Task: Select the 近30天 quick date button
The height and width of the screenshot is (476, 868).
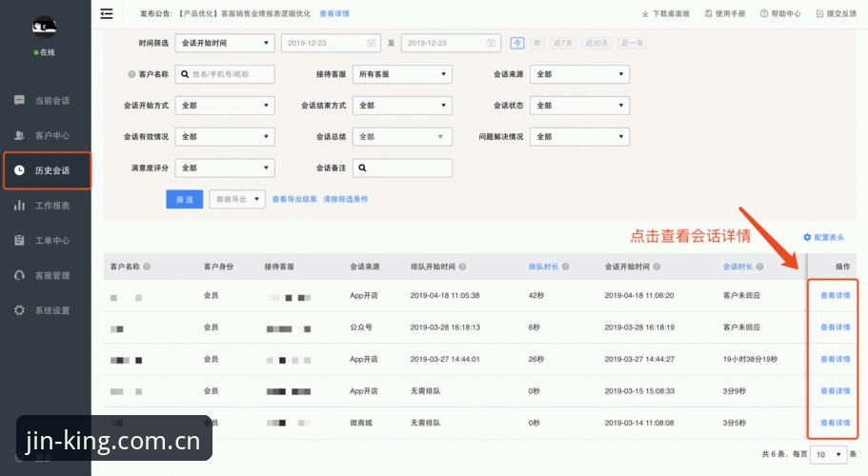Action: (x=596, y=43)
